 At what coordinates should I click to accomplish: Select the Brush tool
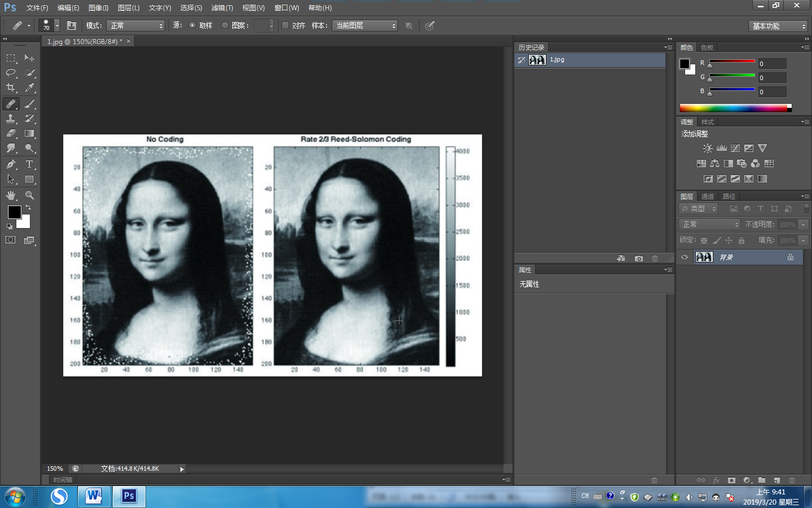pyautogui.click(x=29, y=104)
